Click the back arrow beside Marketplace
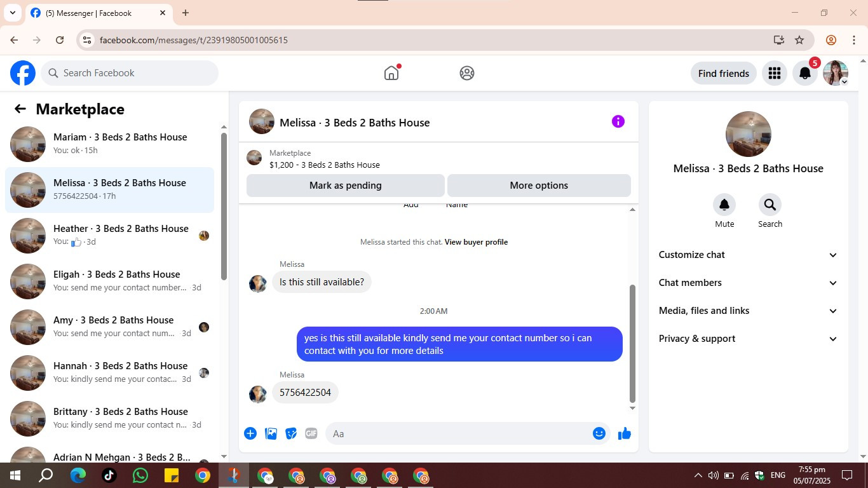Viewport: 868px width, 488px height. point(20,109)
